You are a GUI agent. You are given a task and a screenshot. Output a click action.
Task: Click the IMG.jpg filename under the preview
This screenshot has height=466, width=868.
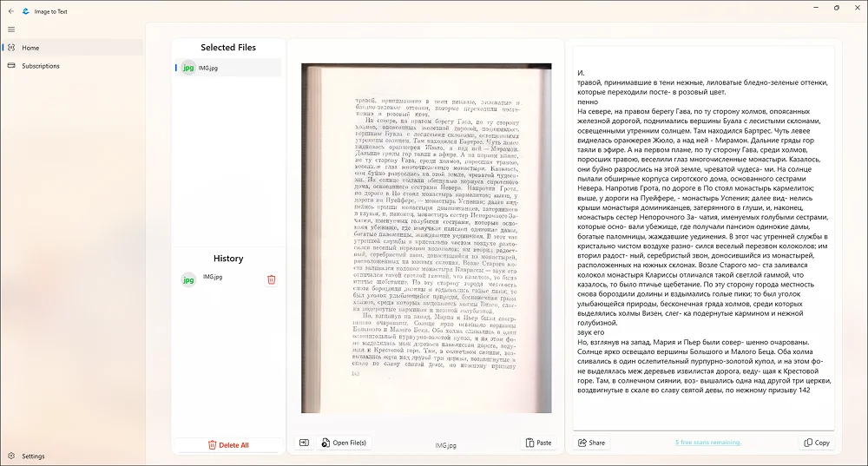tap(445, 445)
